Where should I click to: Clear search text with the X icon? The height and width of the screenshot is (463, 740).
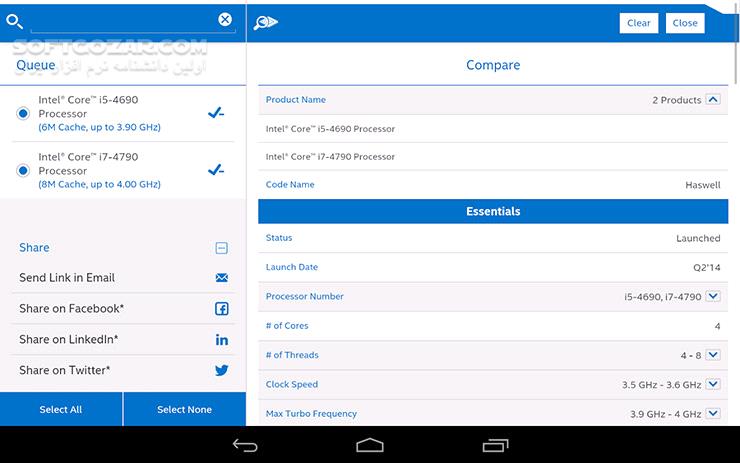coord(225,19)
